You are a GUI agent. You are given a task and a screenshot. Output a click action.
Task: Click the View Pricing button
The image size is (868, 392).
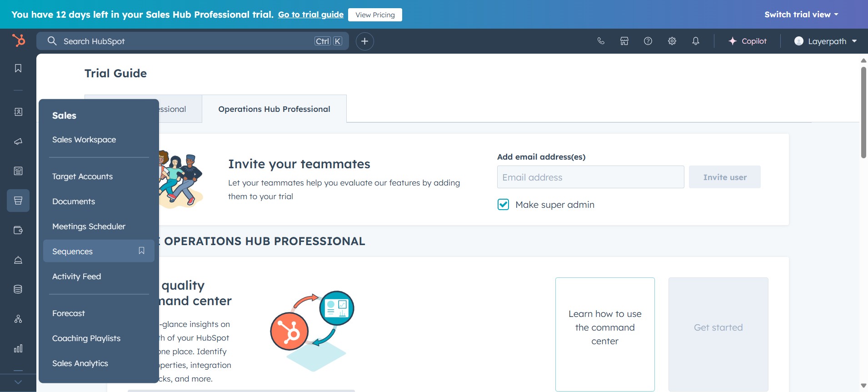pos(375,15)
